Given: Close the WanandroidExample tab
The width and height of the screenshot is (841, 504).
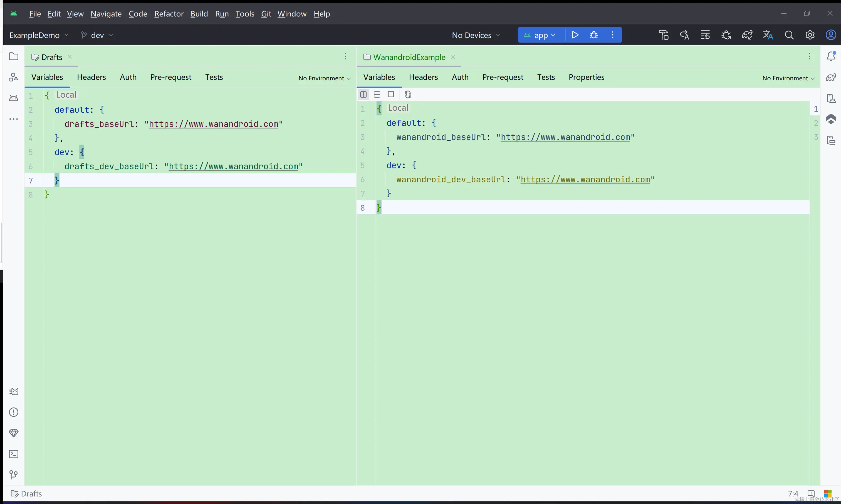Looking at the screenshot, I should pos(453,57).
